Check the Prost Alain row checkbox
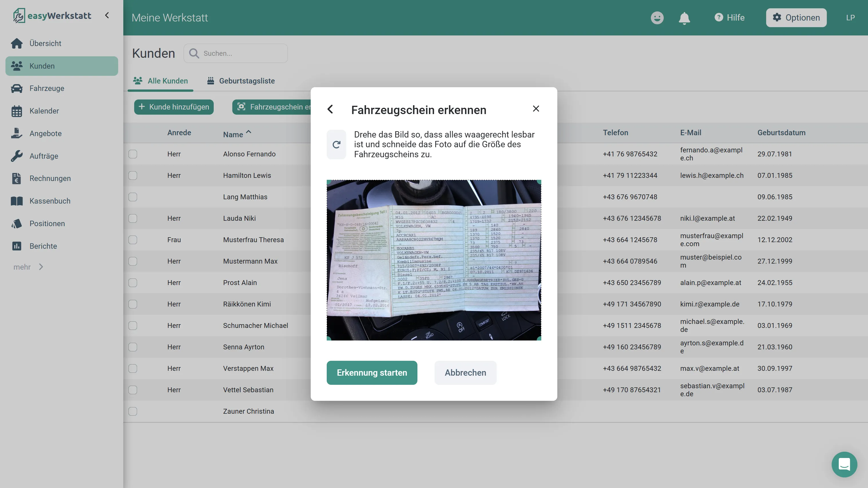 pos(133,282)
